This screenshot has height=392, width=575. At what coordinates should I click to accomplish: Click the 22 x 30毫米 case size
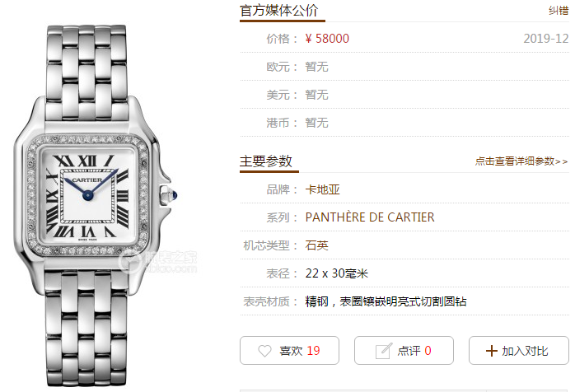pyautogui.click(x=337, y=273)
